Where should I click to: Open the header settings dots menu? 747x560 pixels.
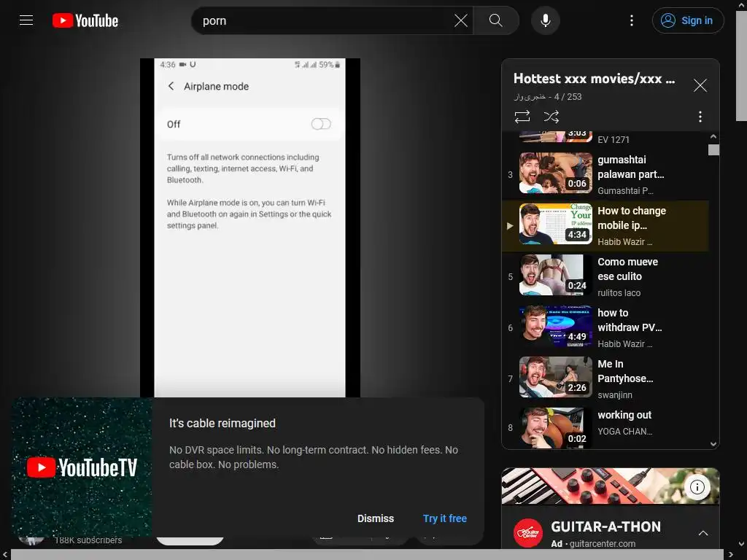pyautogui.click(x=632, y=20)
